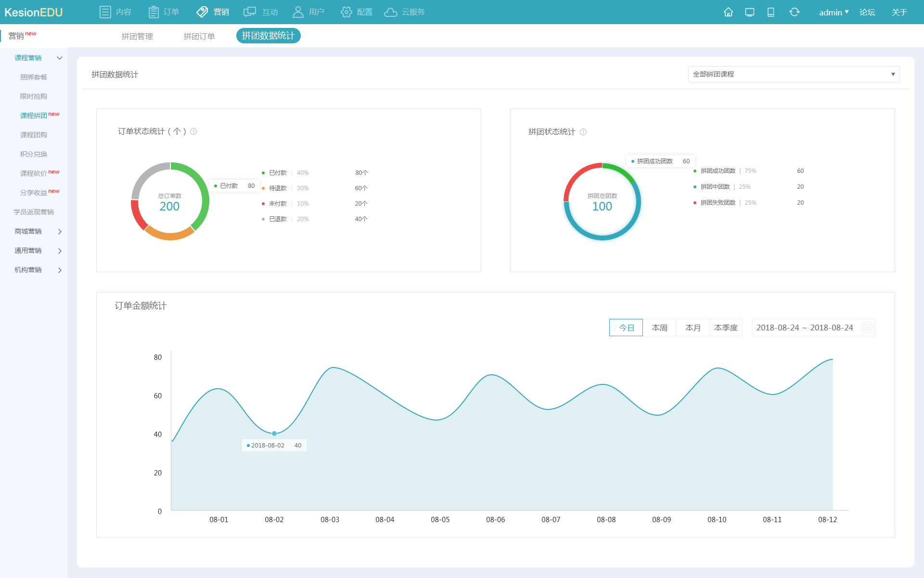Click the calendar icon in date range
Viewport: 924px width, 578px height.
point(867,328)
